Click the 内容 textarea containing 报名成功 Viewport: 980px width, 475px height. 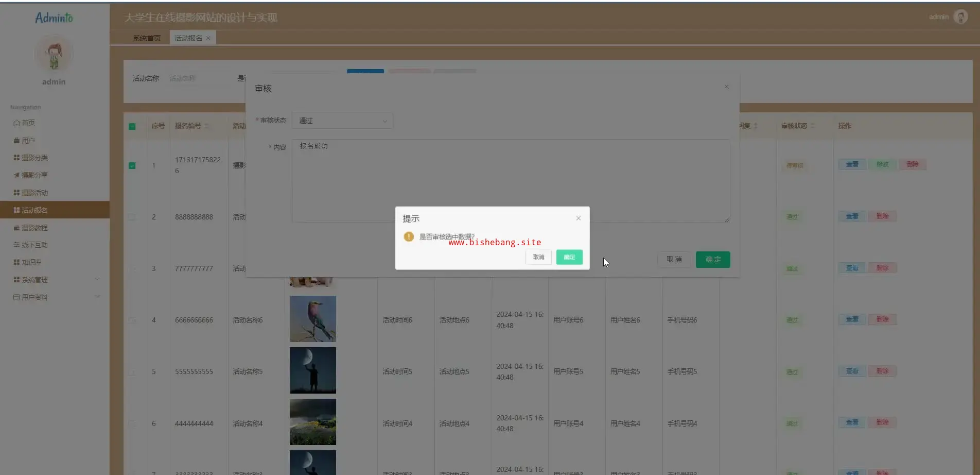point(511,181)
